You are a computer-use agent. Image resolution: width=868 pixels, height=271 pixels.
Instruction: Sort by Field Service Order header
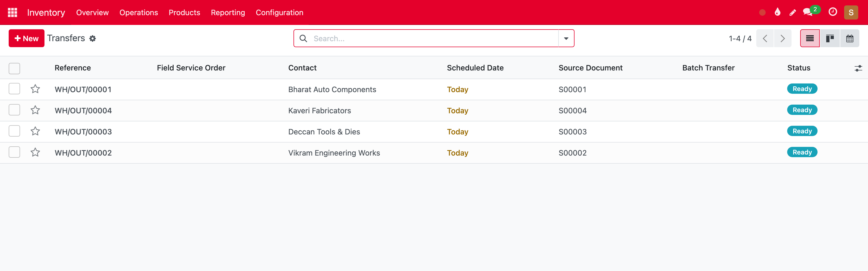[191, 68]
